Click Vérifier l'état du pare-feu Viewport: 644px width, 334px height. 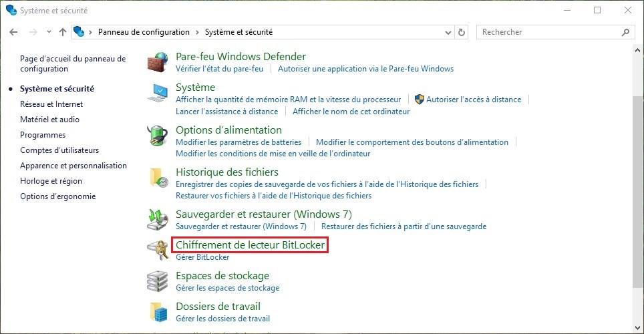click(219, 69)
